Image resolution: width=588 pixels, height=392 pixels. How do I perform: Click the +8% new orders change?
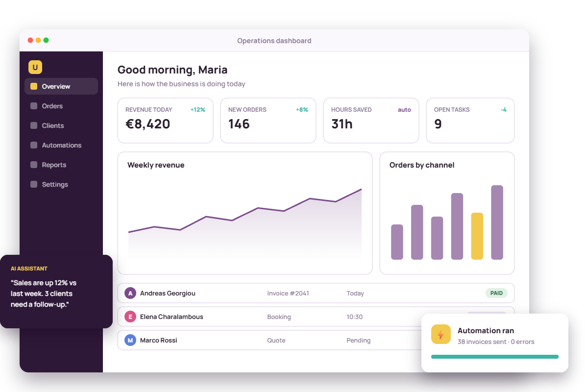click(302, 110)
